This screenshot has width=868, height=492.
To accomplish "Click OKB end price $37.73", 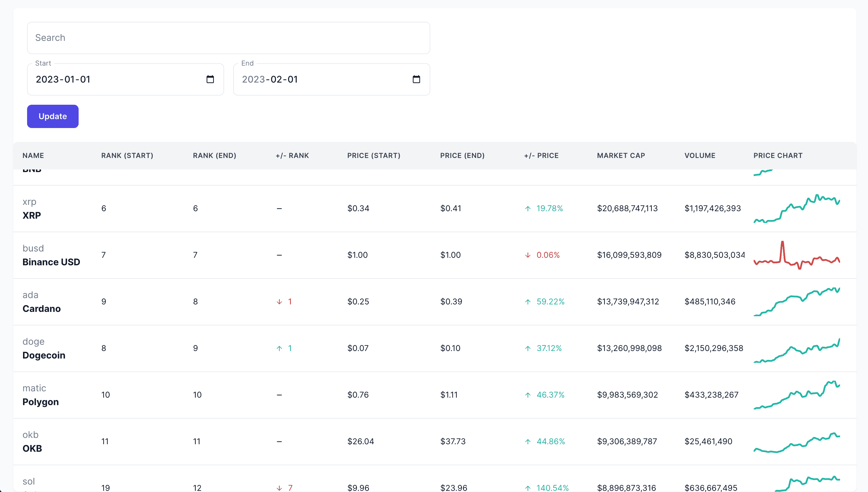I will click(453, 442).
